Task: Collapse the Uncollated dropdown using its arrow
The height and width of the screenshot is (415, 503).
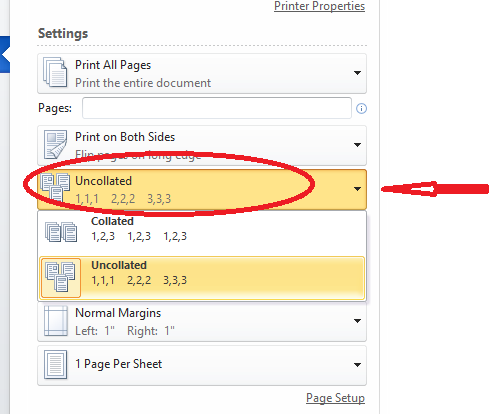Action: [357, 189]
